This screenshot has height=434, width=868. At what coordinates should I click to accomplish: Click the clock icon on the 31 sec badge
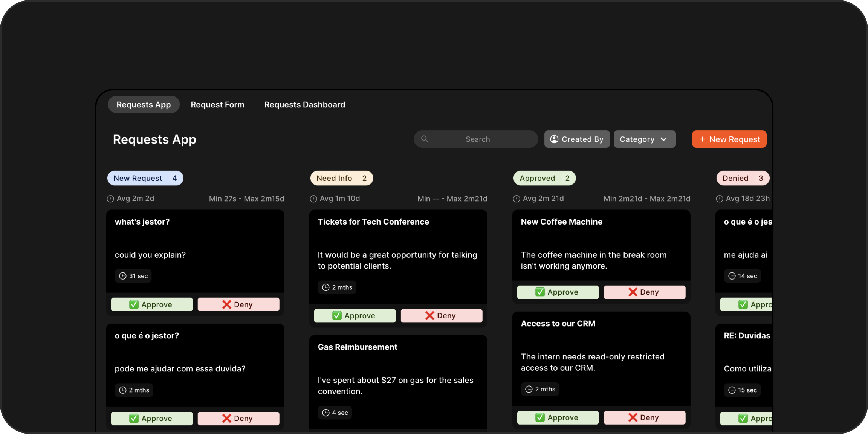(x=123, y=276)
